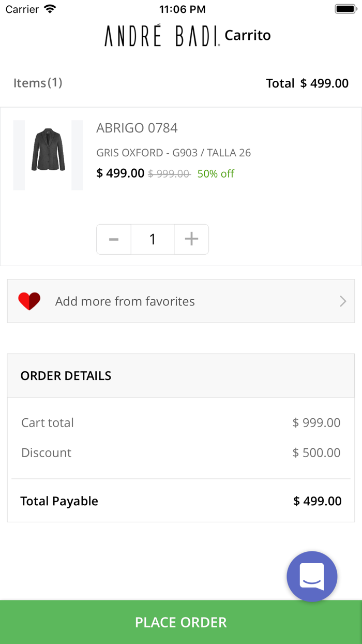Viewport: 362px width, 644px height.
Task: Select Add more from favorites row
Action: (181, 301)
